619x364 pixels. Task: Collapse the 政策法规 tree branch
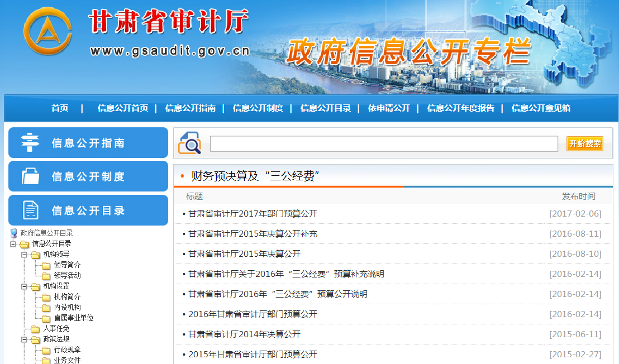pos(25,339)
